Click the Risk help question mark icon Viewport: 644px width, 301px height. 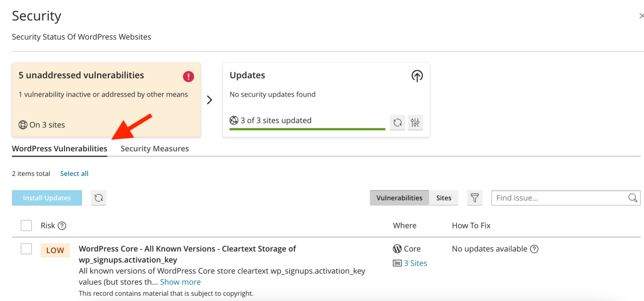coord(62,226)
